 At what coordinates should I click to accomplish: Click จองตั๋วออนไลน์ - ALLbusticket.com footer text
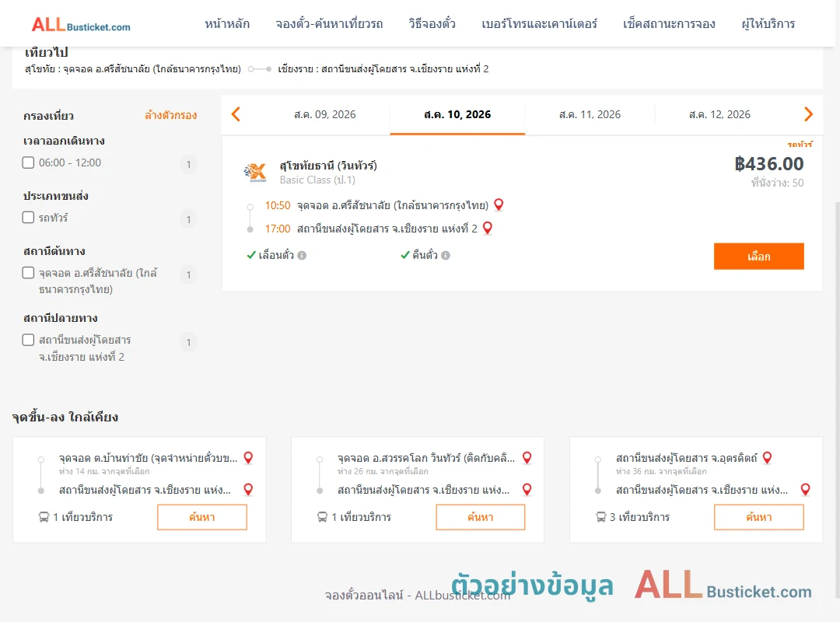coord(418,596)
